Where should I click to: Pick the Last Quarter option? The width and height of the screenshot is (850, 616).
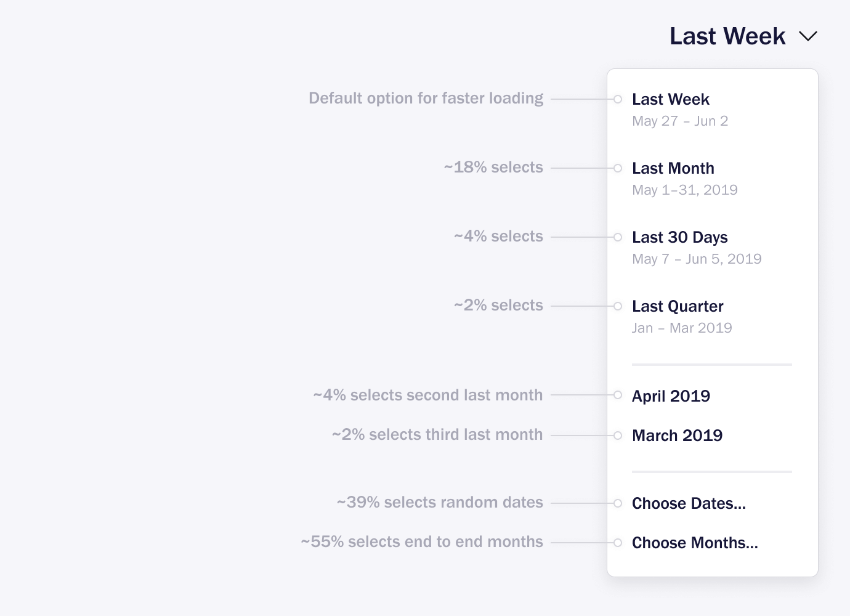(x=678, y=306)
